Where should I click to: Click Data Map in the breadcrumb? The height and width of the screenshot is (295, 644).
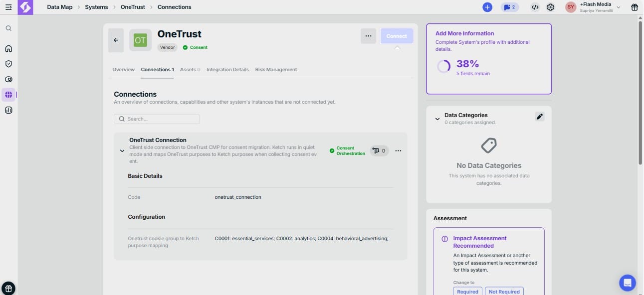[60, 7]
